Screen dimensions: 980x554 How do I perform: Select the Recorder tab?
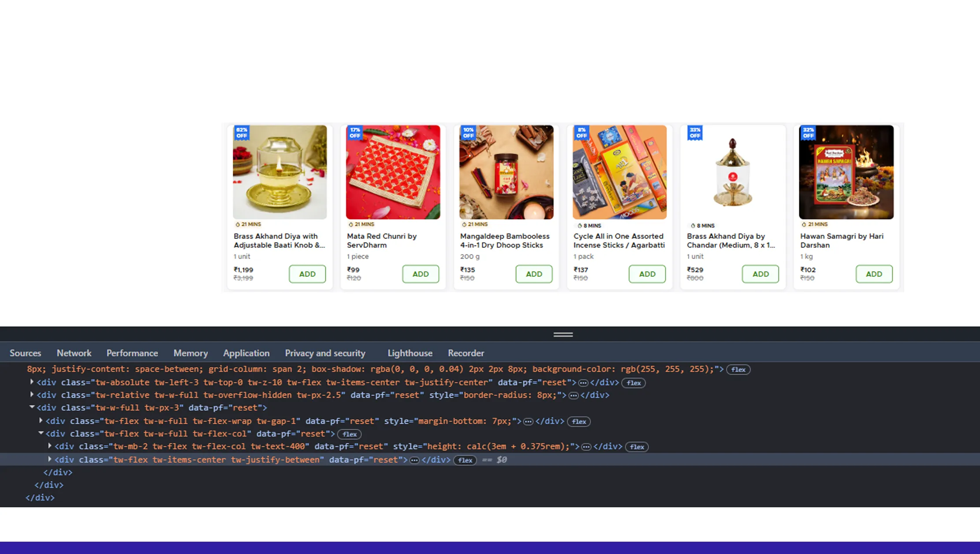pyautogui.click(x=466, y=353)
